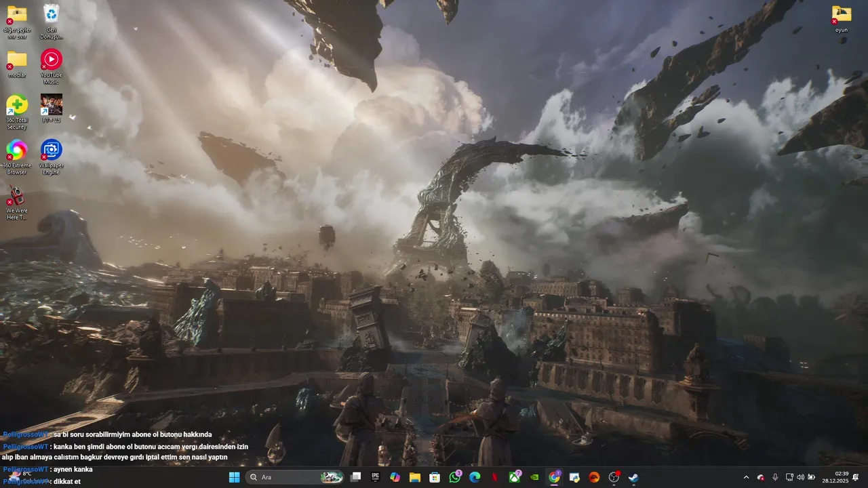Open the OBS Studio taskbar icon
Viewport: 868px width, 488px height.
(x=614, y=477)
